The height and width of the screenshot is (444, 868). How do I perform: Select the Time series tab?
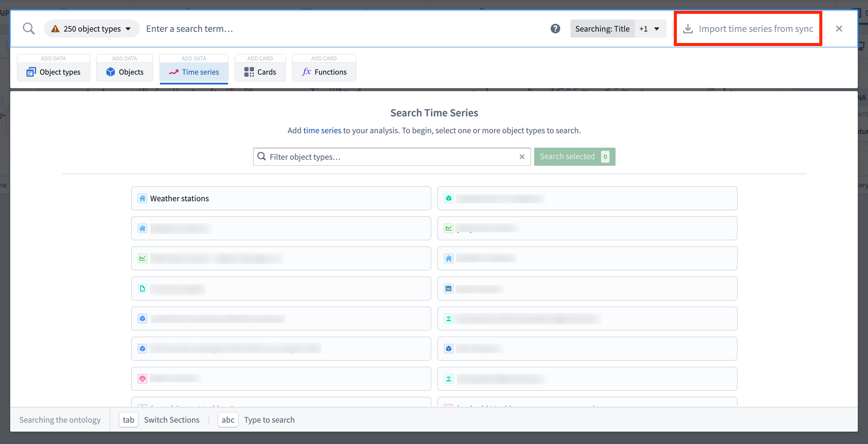[194, 72]
